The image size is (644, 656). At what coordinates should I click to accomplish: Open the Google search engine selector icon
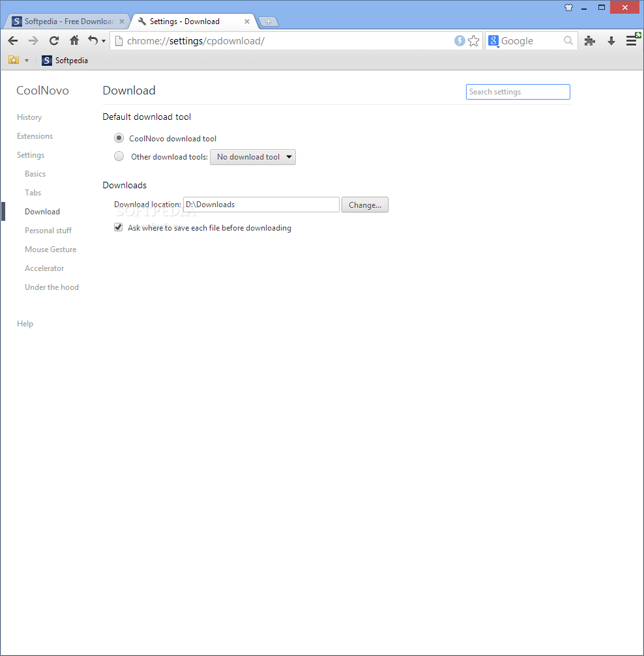pos(493,40)
